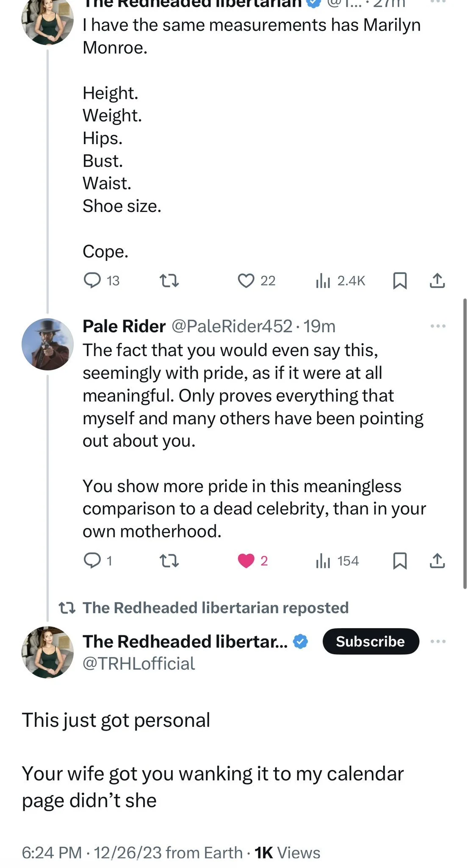This screenshot has height=868, width=470.
Task: Open The Redheaded libertarian's avatar beside Subscribe
Action: click(x=47, y=652)
